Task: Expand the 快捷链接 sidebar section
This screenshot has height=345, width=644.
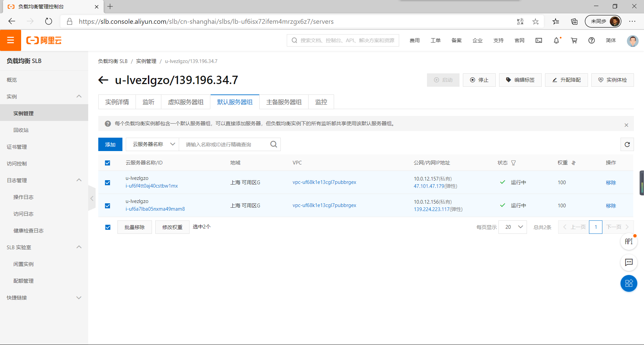Action: pos(79,298)
